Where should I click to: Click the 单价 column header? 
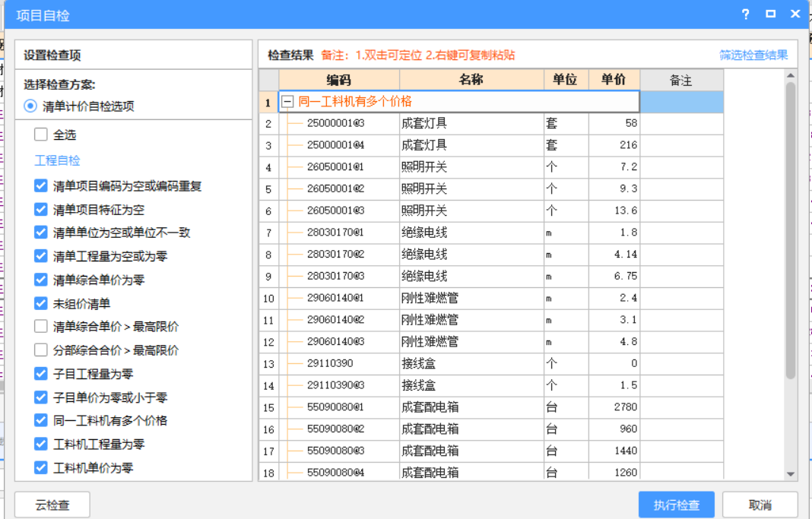point(614,80)
